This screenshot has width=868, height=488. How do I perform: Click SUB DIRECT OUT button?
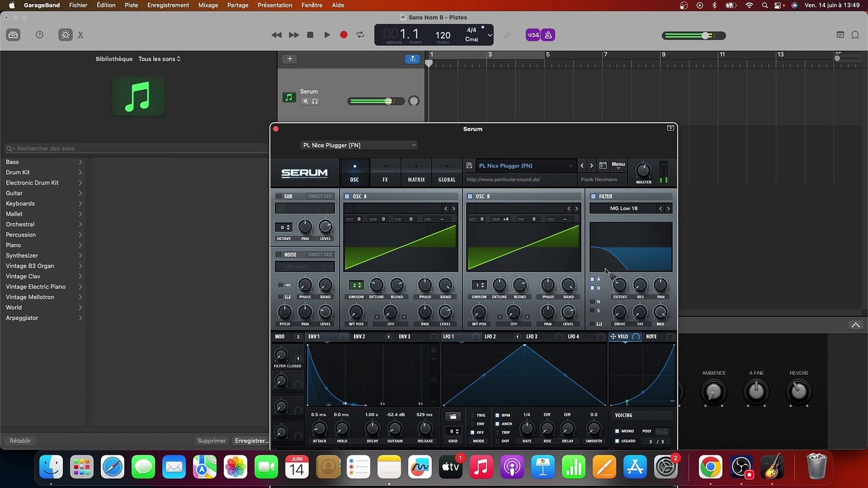click(x=320, y=197)
